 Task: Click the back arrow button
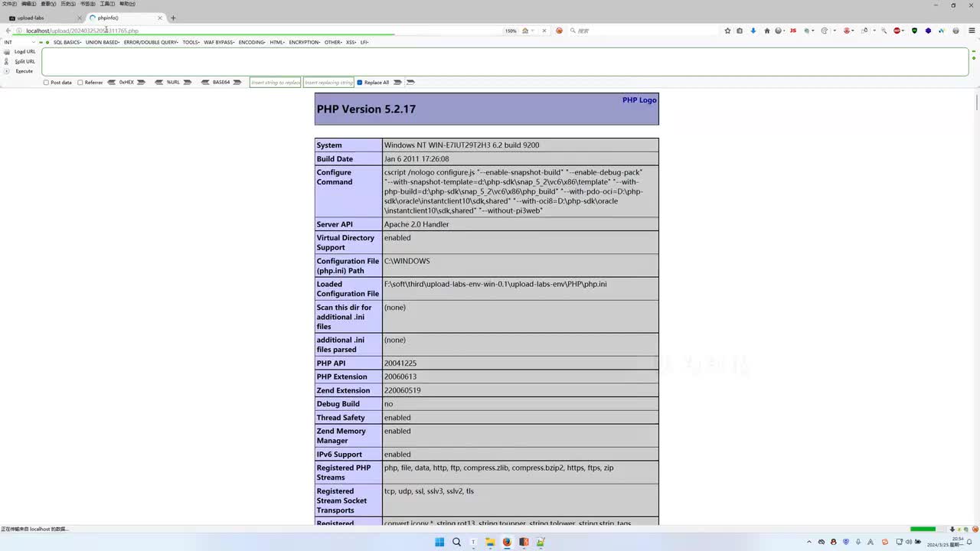click(8, 31)
